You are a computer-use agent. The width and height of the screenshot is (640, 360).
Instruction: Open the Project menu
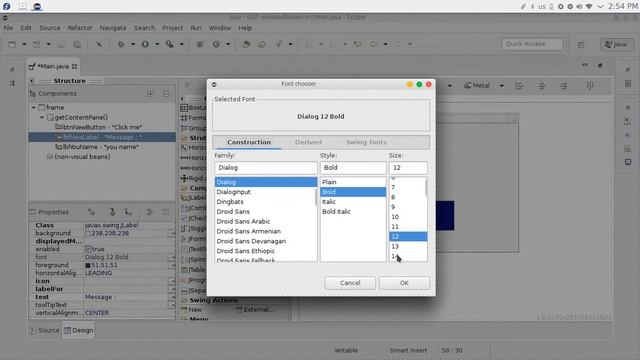[x=173, y=28]
